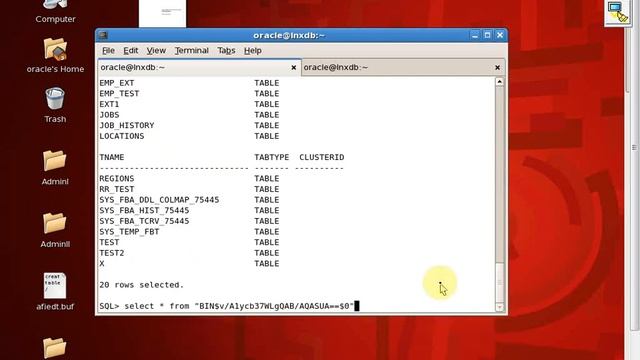Switch to the first oracle@lnxdb tab
The height and width of the screenshot is (360, 640).
click(x=199, y=67)
